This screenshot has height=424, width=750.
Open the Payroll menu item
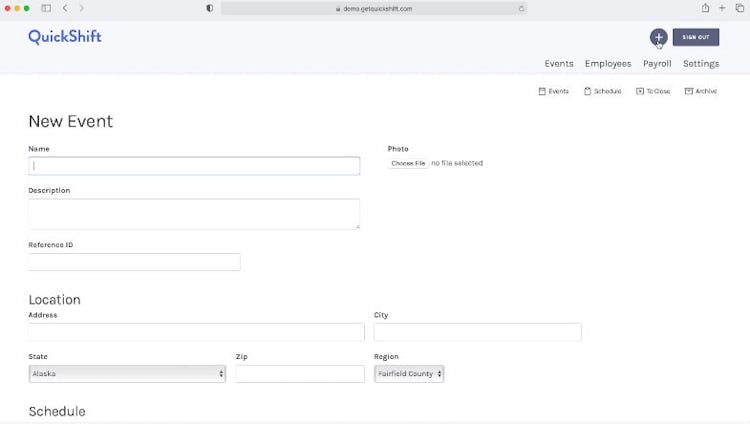tap(657, 64)
